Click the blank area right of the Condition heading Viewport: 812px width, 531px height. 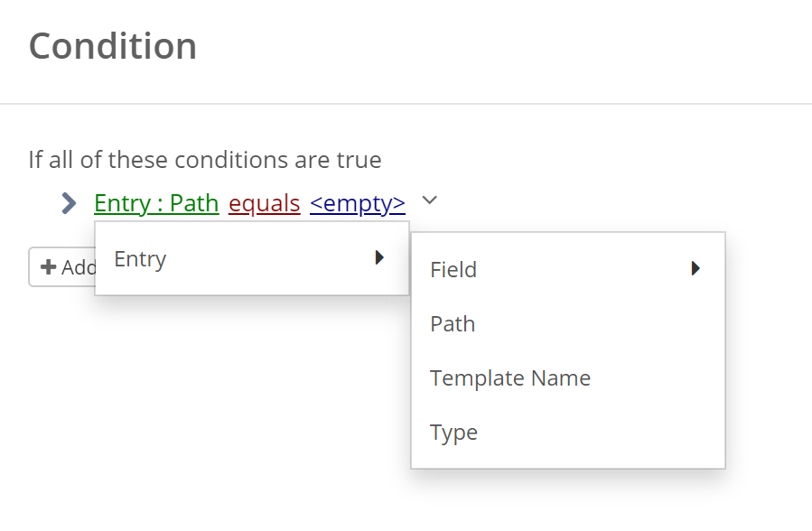tap(502, 46)
